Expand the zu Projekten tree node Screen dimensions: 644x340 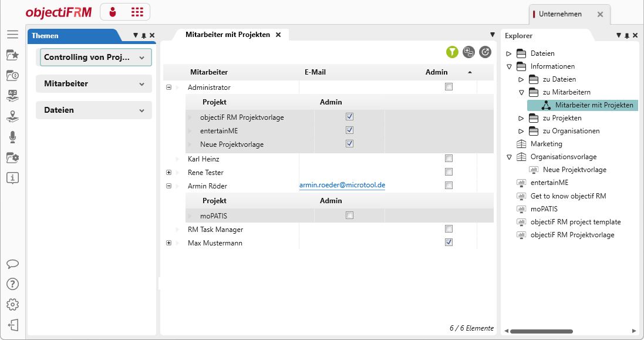coord(521,118)
